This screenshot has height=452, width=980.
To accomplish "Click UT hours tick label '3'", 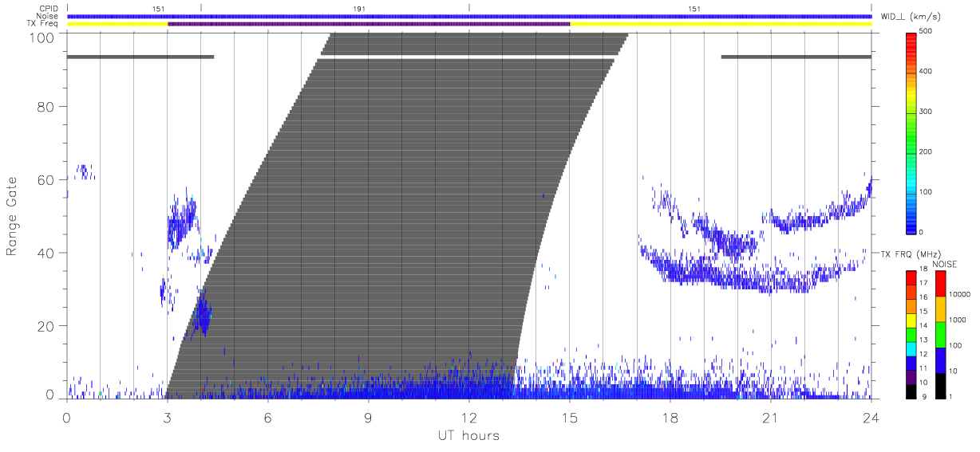I will coord(167,417).
